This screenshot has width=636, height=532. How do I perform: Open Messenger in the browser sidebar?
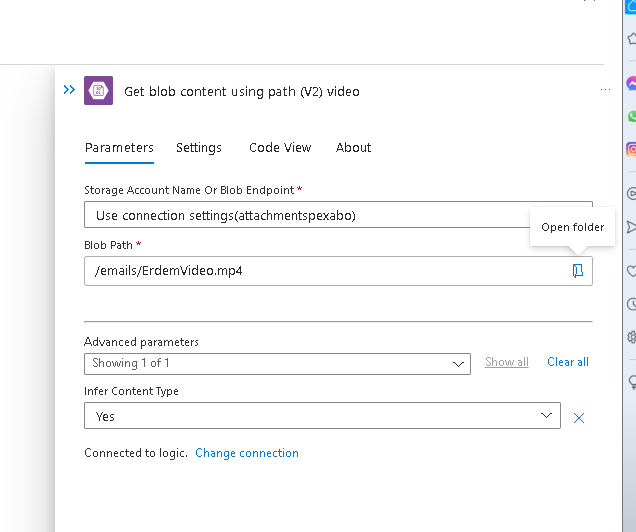click(x=631, y=84)
